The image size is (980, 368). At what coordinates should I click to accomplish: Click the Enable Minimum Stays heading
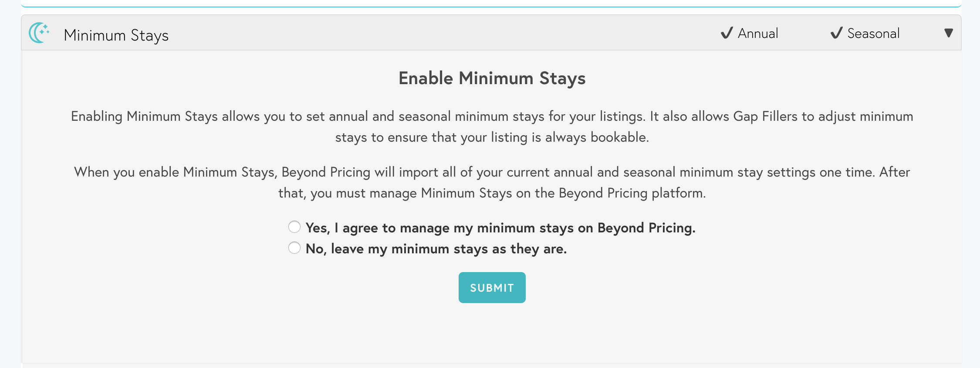[492, 78]
